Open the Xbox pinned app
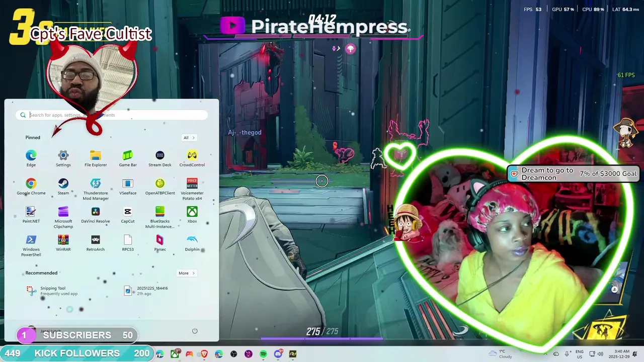 (x=192, y=215)
